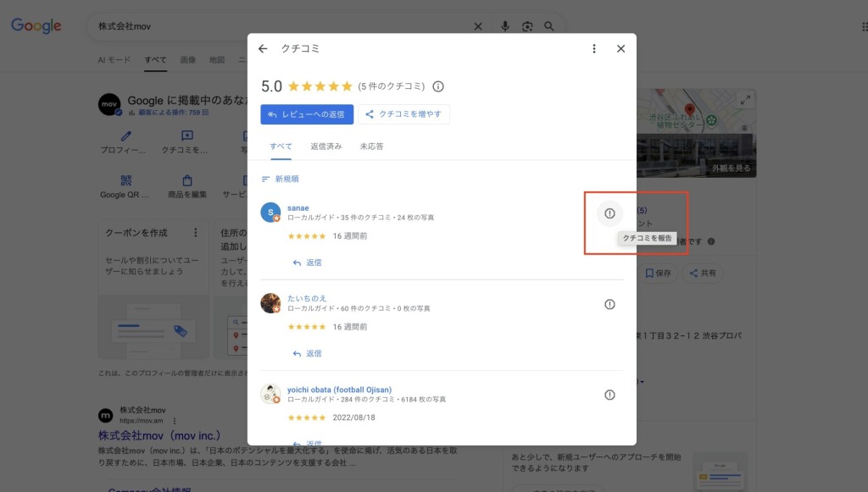Image resolution: width=868 pixels, height=492 pixels.
Task: Click the クチコミを増やす button
Action: [x=403, y=114]
